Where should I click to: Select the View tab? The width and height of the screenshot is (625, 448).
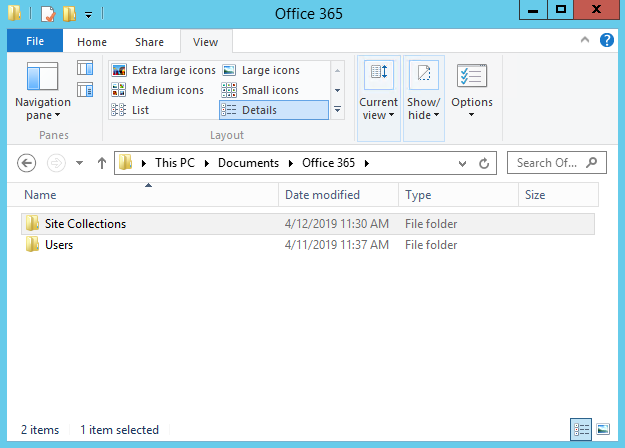coord(206,42)
